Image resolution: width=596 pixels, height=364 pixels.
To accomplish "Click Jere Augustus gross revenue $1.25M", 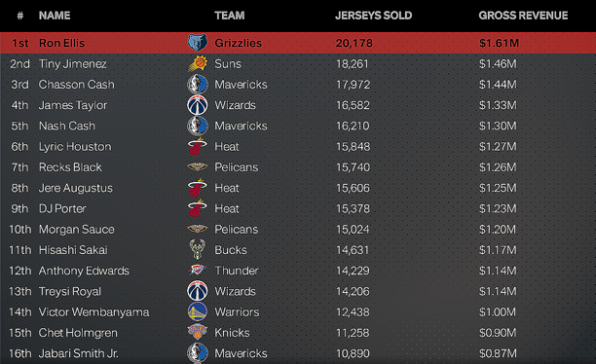I will 498,188.
